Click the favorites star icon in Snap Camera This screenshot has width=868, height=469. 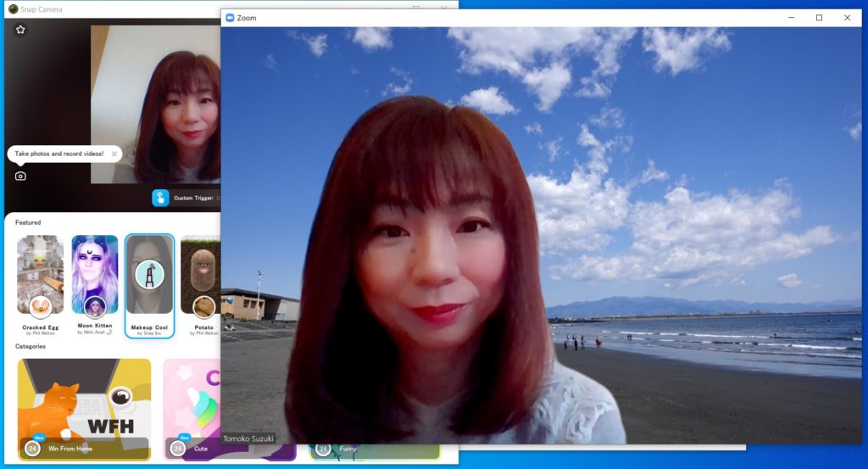[20, 30]
